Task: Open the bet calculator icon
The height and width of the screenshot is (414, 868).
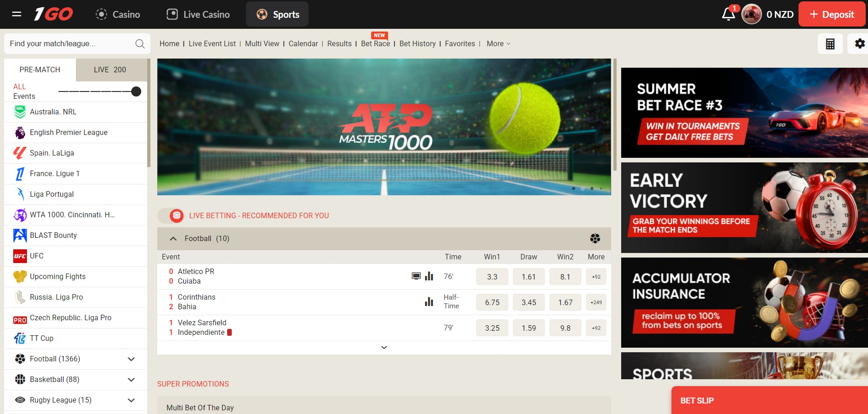Action: point(830,44)
